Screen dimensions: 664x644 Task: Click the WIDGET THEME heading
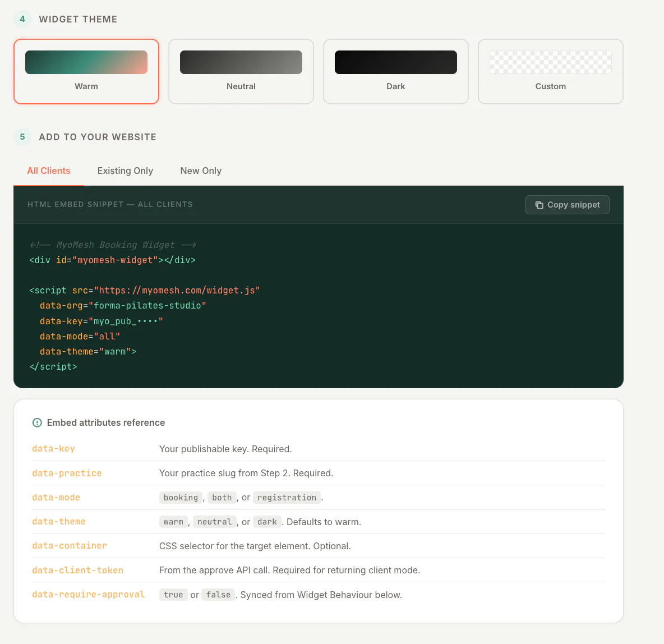(78, 19)
